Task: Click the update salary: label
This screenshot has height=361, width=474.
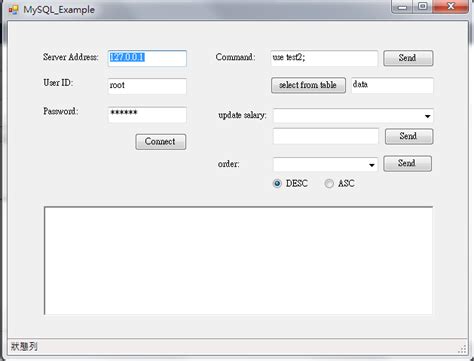Action: tap(242, 115)
